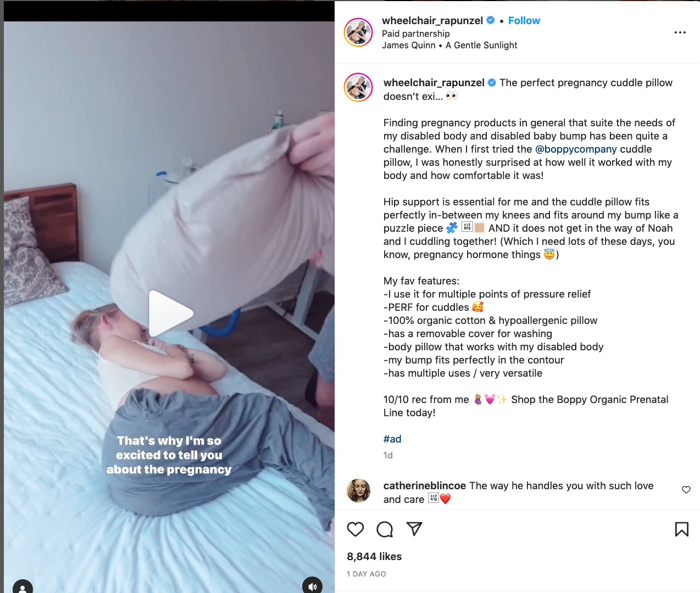Like the post with the heart icon
The image size is (700, 593).
355,529
